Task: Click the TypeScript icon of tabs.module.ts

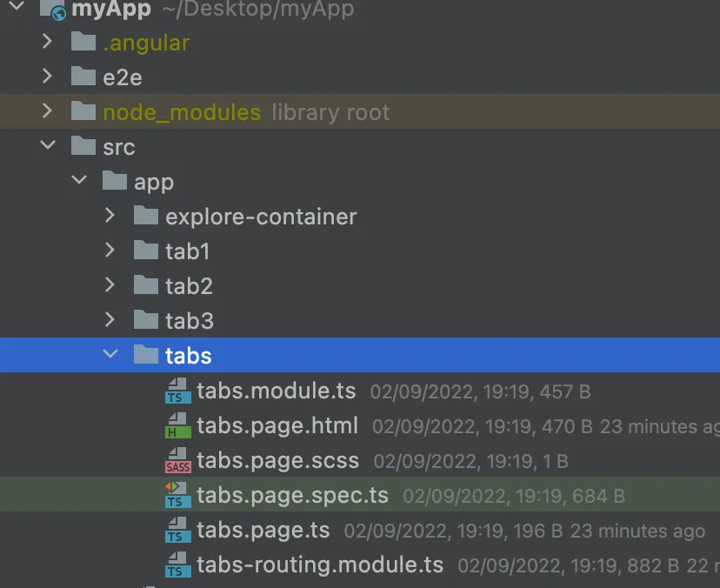Action: point(177,391)
